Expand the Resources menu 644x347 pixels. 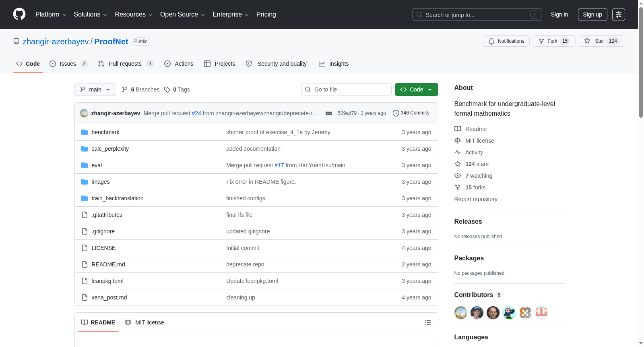(134, 15)
